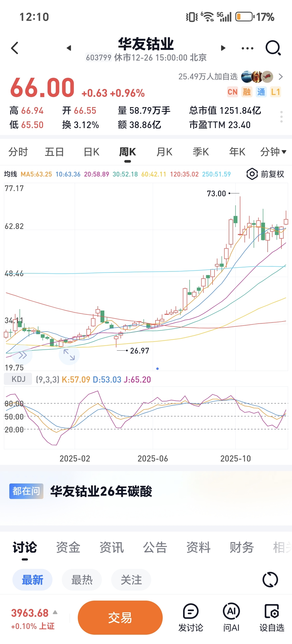Tap the 换 3.12% turnover value
Image resolution: width=292 pixels, height=644 pixels.
80,125
